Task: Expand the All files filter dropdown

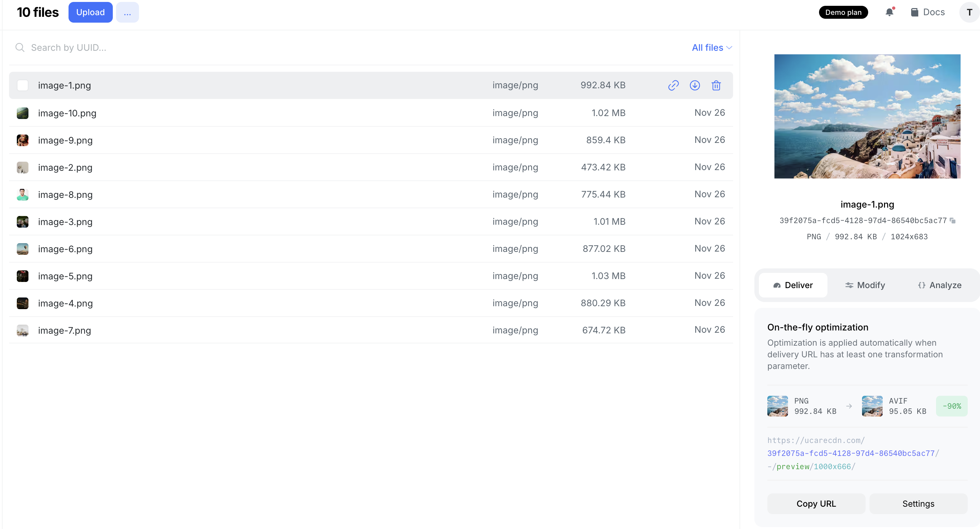Action: [x=711, y=48]
